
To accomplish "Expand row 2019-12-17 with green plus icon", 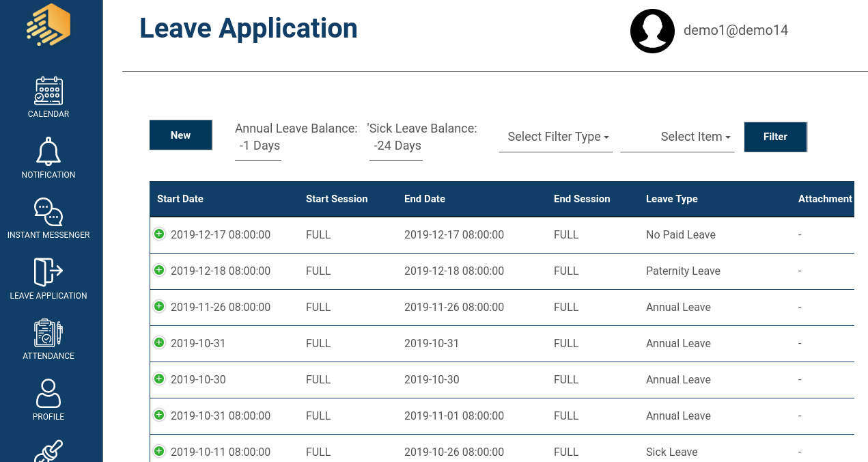I will coord(159,234).
